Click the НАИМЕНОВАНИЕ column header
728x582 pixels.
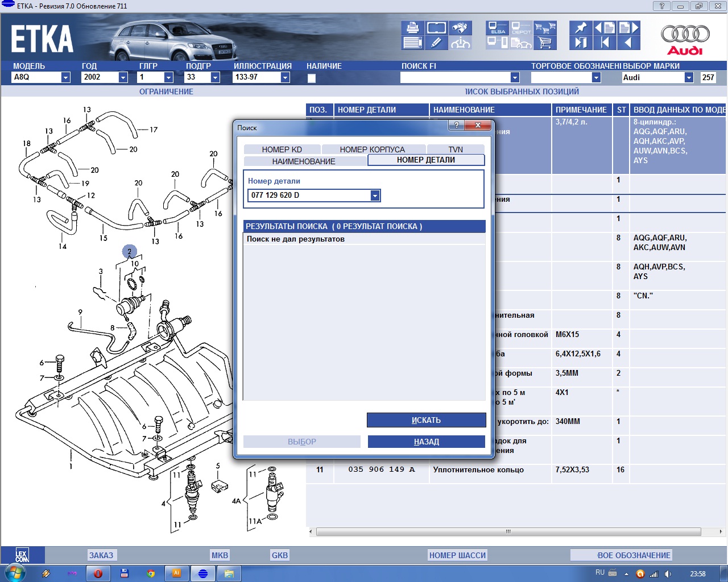(490, 110)
